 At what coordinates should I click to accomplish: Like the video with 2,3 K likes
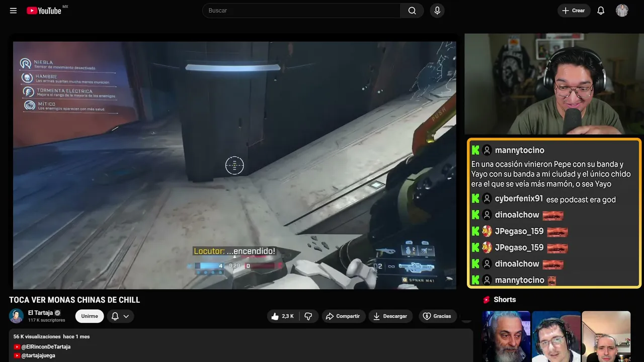[283, 316]
